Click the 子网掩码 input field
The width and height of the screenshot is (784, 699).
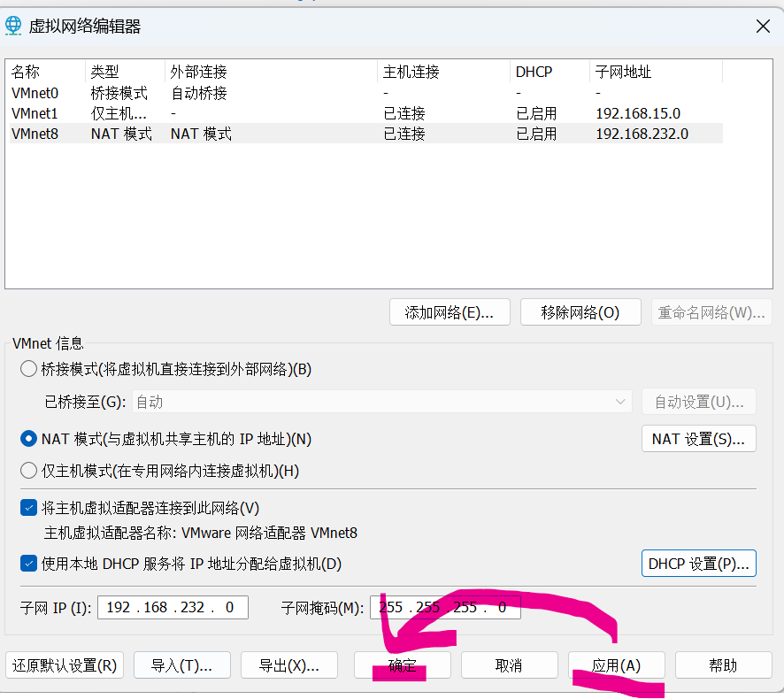(x=445, y=607)
